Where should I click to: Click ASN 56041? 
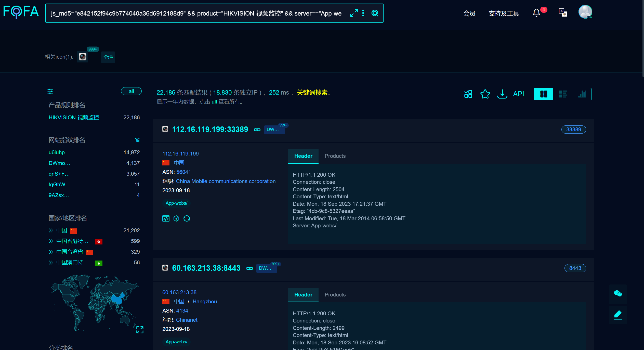tap(183, 172)
